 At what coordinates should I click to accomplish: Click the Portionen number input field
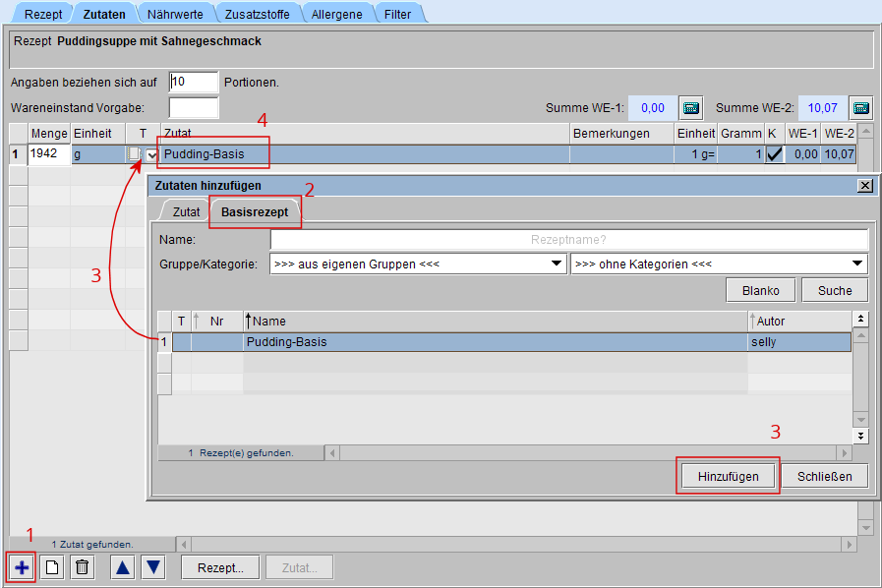click(194, 82)
